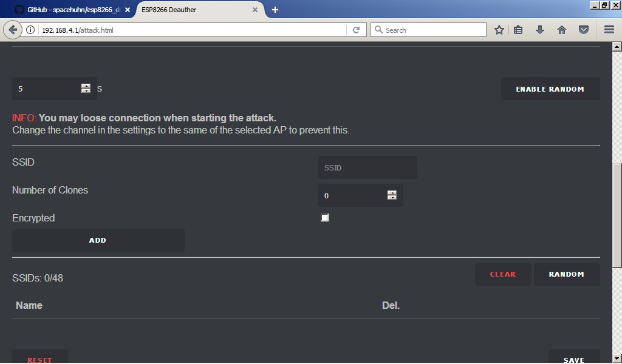Screen dimensions: 622x364
Task: Minimize the browser window
Action: [595, 5]
